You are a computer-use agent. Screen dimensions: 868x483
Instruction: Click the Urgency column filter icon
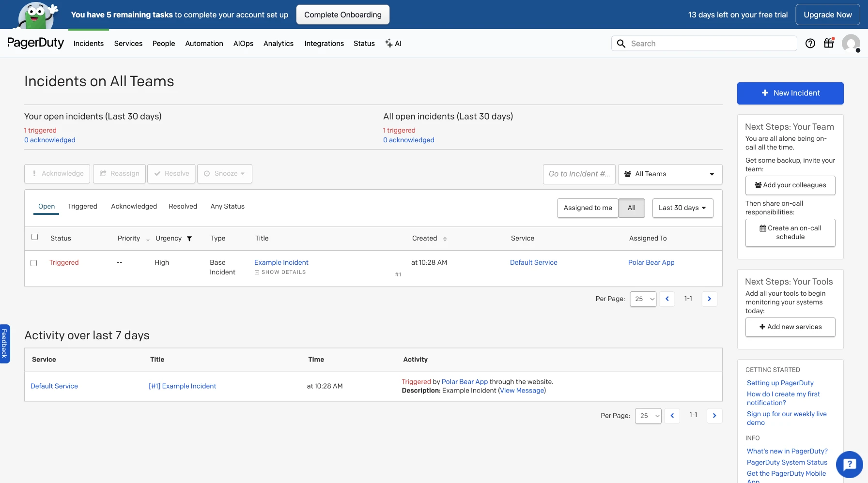click(x=189, y=239)
